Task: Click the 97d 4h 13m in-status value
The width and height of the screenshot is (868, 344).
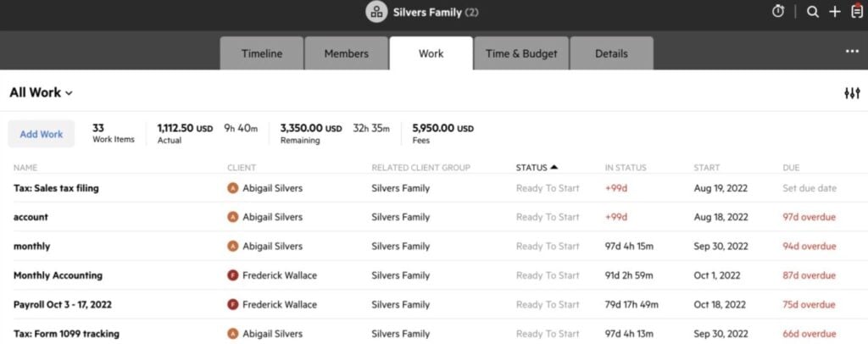Action: pos(629,334)
